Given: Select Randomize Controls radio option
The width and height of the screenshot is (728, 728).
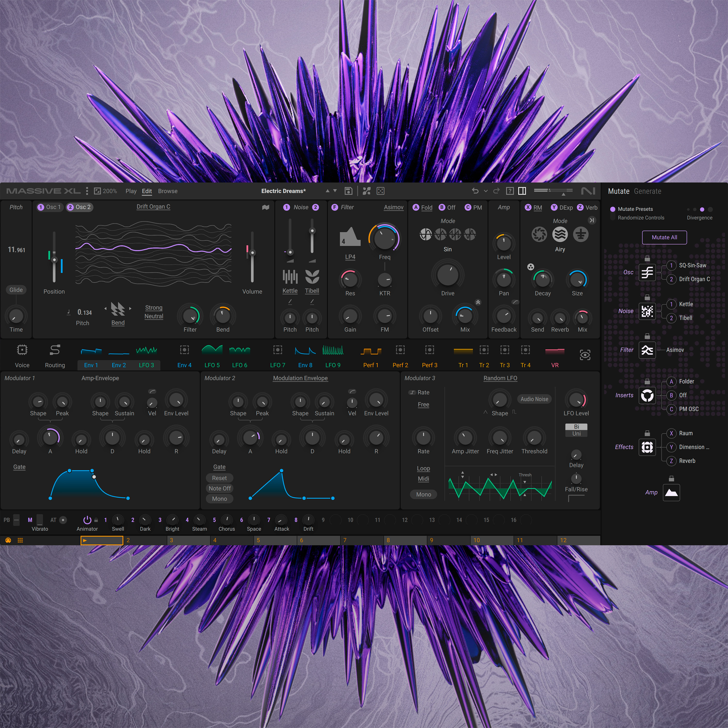Looking at the screenshot, I should (637, 218).
